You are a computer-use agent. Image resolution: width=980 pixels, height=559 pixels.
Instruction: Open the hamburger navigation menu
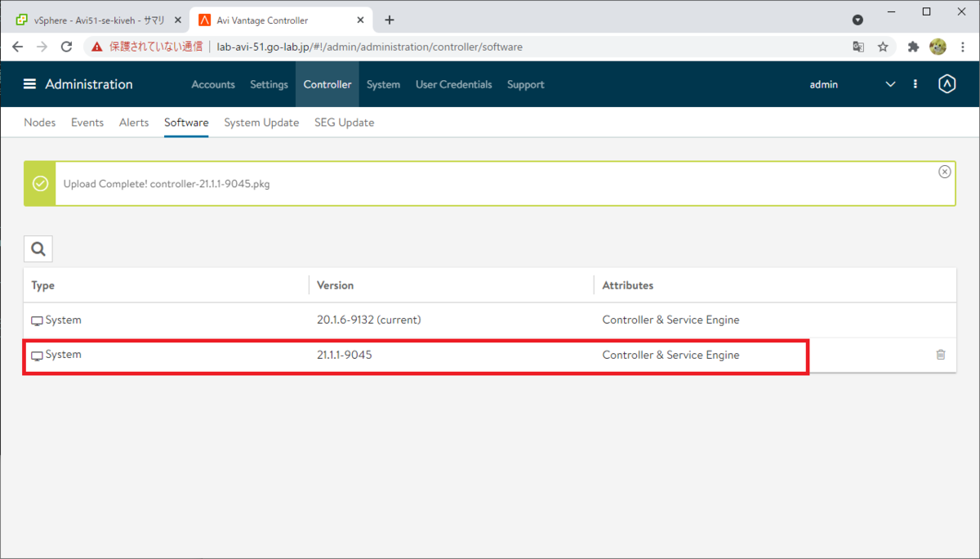[x=30, y=84]
